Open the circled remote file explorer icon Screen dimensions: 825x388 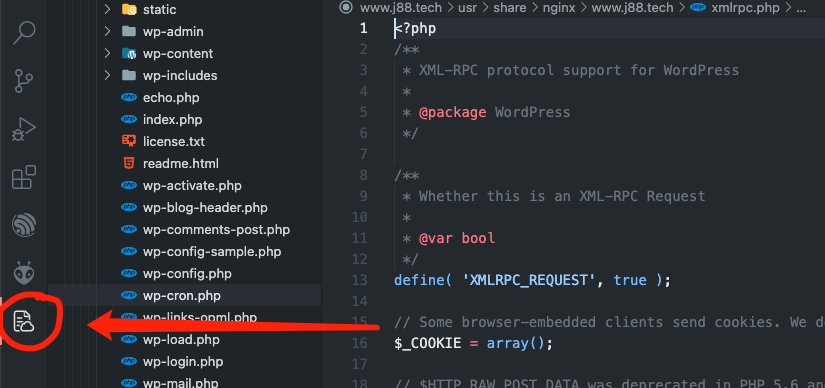coord(24,322)
